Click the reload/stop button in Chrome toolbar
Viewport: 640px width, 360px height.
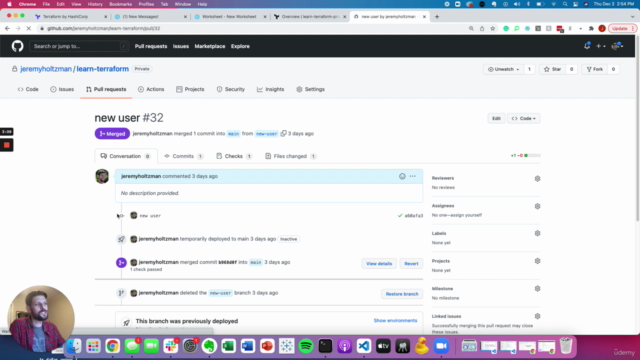[x=29, y=29]
